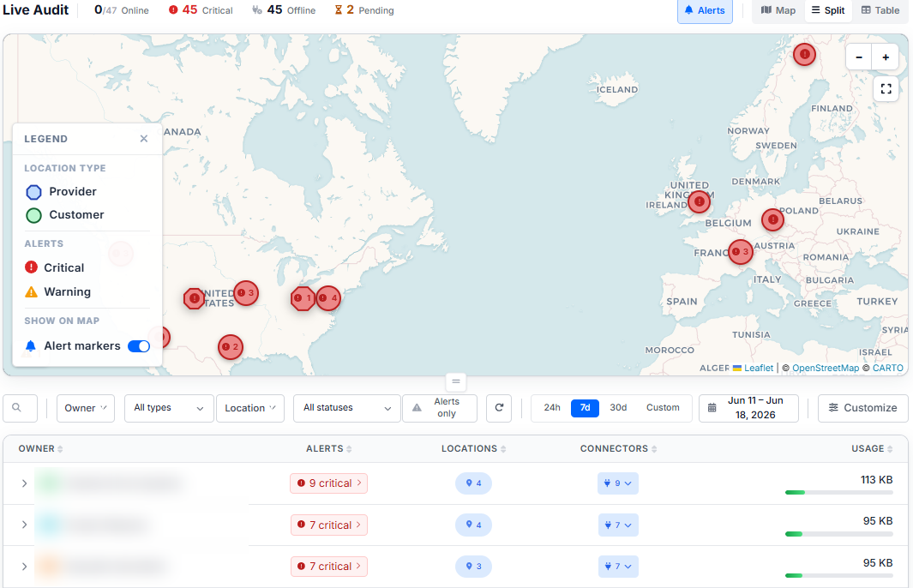This screenshot has width=913, height=588.
Task: Toggle the Alert markers switch off
Action: click(139, 346)
